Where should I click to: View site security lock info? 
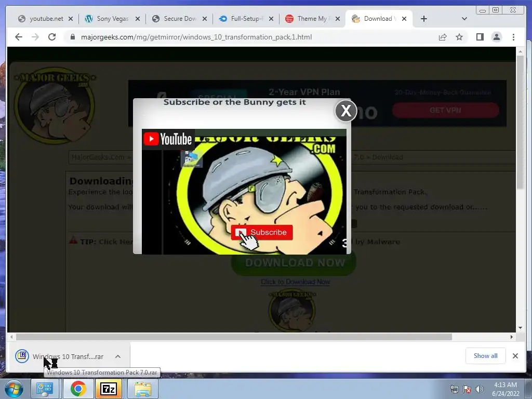pyautogui.click(x=72, y=37)
